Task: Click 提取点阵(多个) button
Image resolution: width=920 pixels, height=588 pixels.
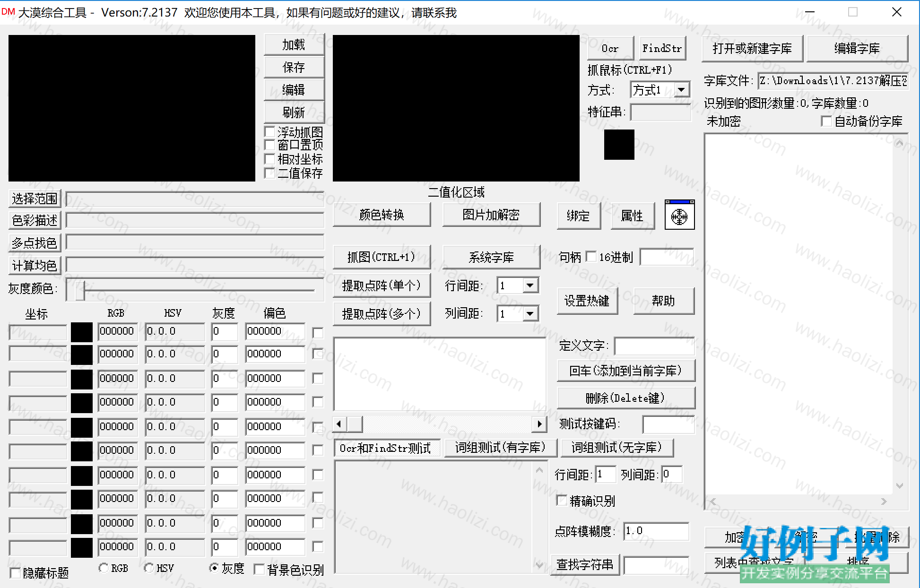Action: (x=382, y=314)
